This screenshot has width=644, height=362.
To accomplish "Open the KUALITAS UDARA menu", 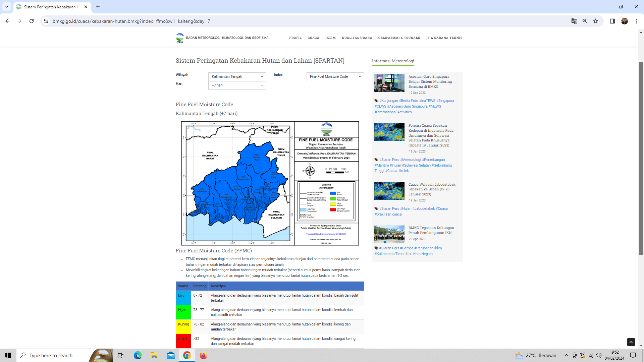I will point(357,38).
